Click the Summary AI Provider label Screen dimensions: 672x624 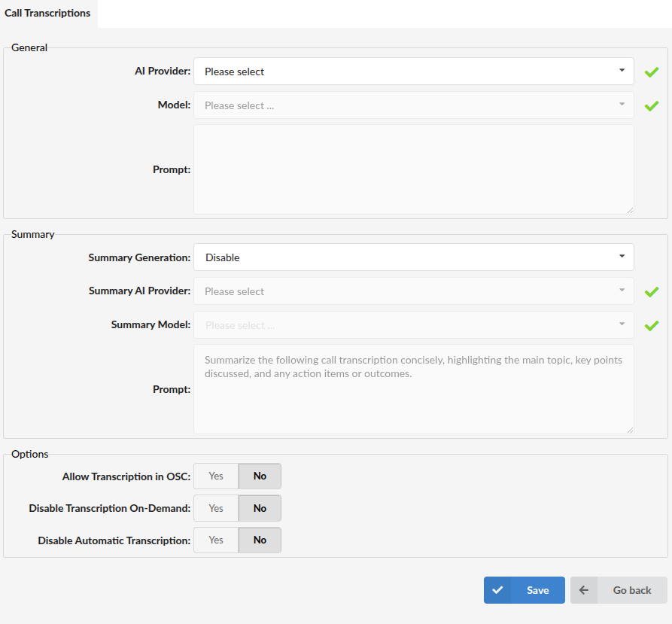(140, 291)
